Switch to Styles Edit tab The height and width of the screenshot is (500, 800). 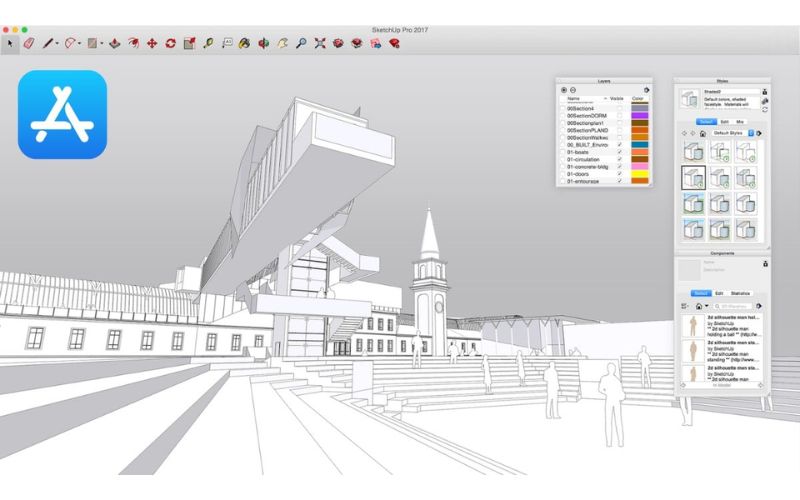coord(724,122)
